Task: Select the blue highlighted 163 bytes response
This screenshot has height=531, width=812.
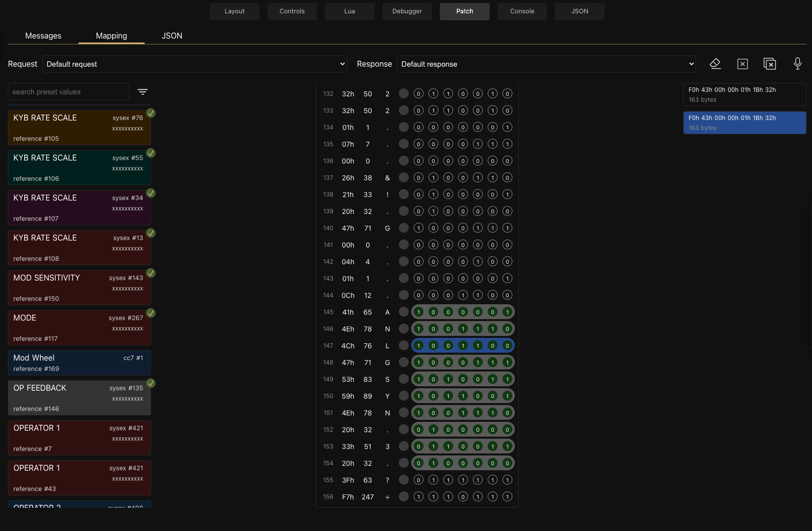Action: [x=744, y=122]
